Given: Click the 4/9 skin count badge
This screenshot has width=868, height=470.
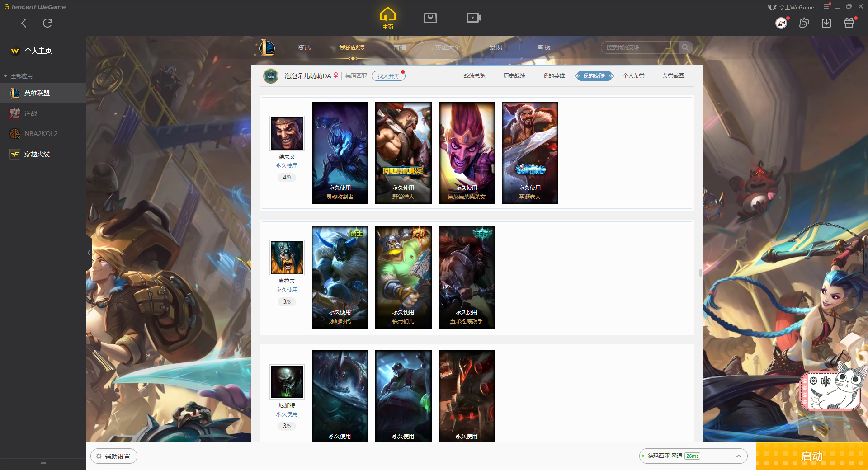Looking at the screenshot, I should pyautogui.click(x=287, y=177).
